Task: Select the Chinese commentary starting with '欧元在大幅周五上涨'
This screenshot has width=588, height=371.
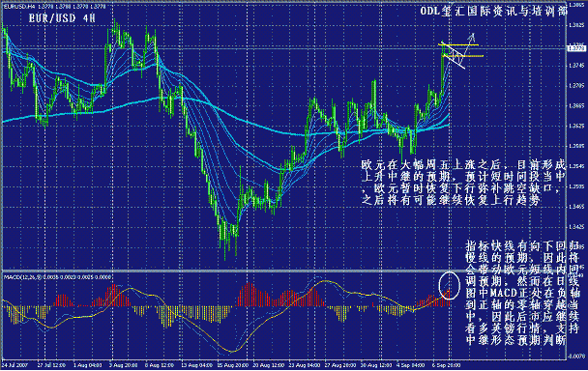Action: pos(463,183)
